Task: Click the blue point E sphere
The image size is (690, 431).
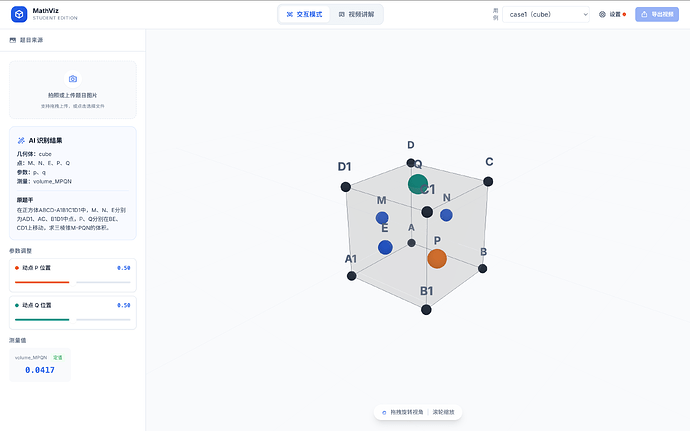Action: click(x=385, y=247)
